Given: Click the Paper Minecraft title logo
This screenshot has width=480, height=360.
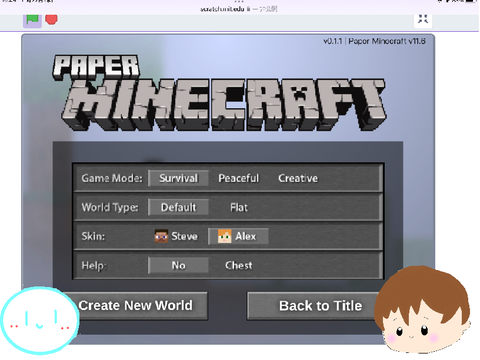Looking at the screenshot, I should coord(219,93).
